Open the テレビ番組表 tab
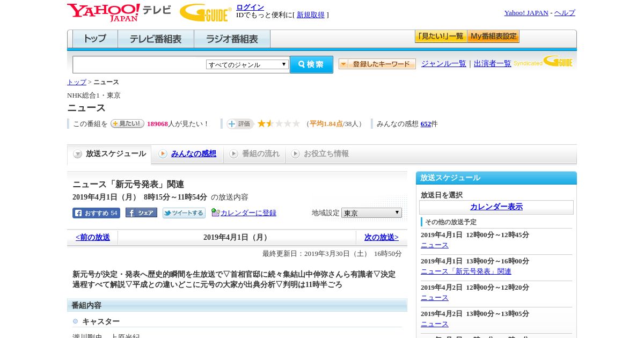Screen dimensions: 644x338 point(156,39)
